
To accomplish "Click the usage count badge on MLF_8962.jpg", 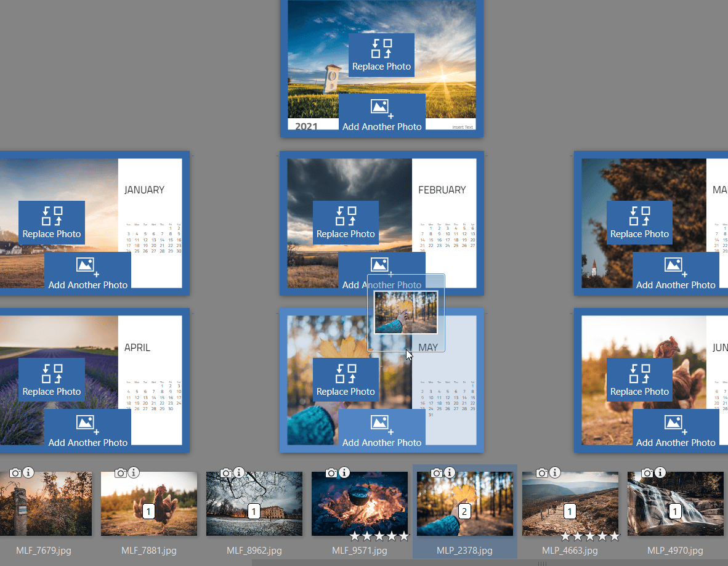I will point(254,512).
